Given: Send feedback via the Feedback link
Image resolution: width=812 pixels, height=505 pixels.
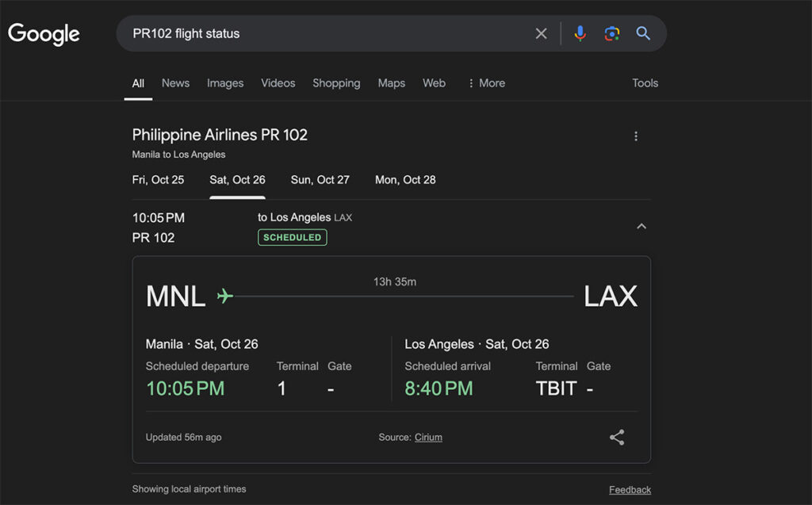Looking at the screenshot, I should [x=630, y=490].
